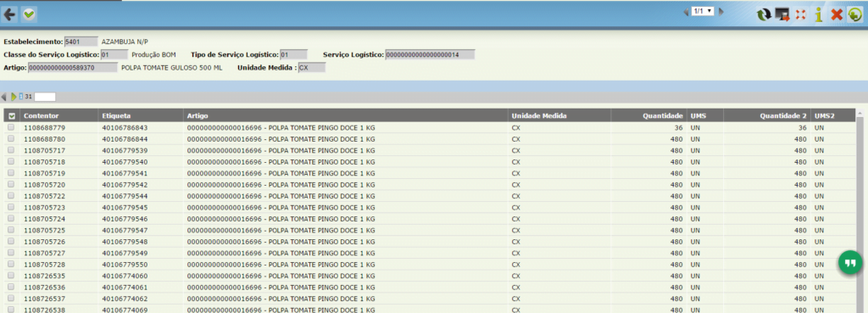Image resolution: width=868 pixels, height=313 pixels.
Task: Click the red X cancel icon
Action: (x=837, y=14)
